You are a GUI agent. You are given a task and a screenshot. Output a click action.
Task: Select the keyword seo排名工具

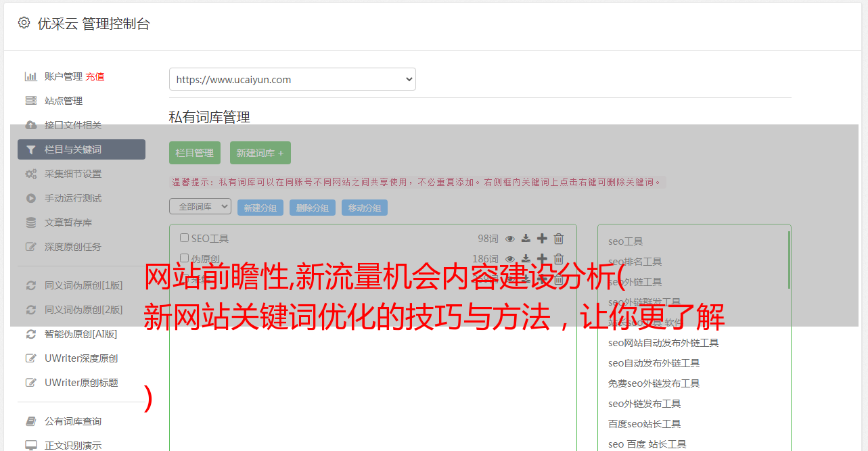pos(635,262)
